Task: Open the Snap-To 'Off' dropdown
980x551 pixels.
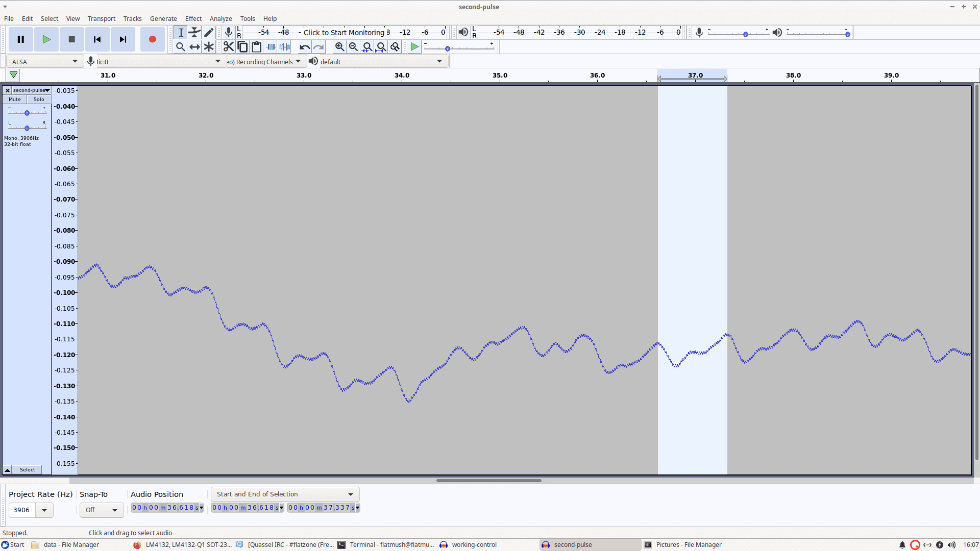Action: coord(102,510)
